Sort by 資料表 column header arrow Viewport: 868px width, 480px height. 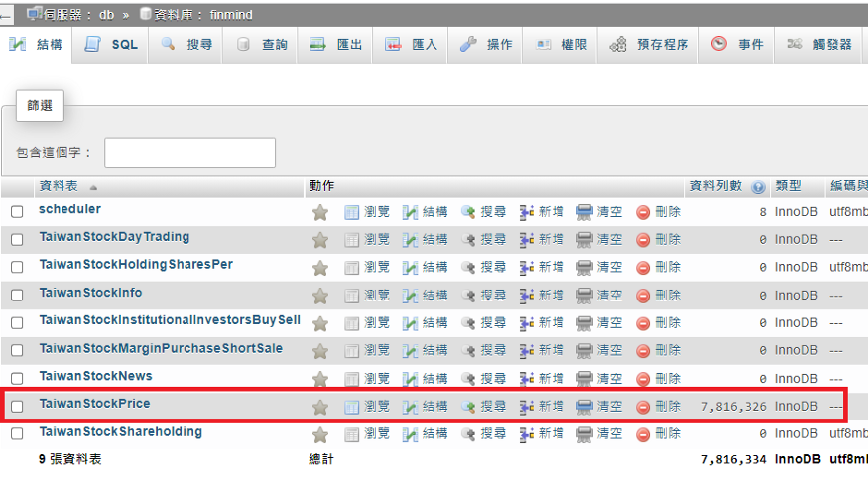[93, 187]
